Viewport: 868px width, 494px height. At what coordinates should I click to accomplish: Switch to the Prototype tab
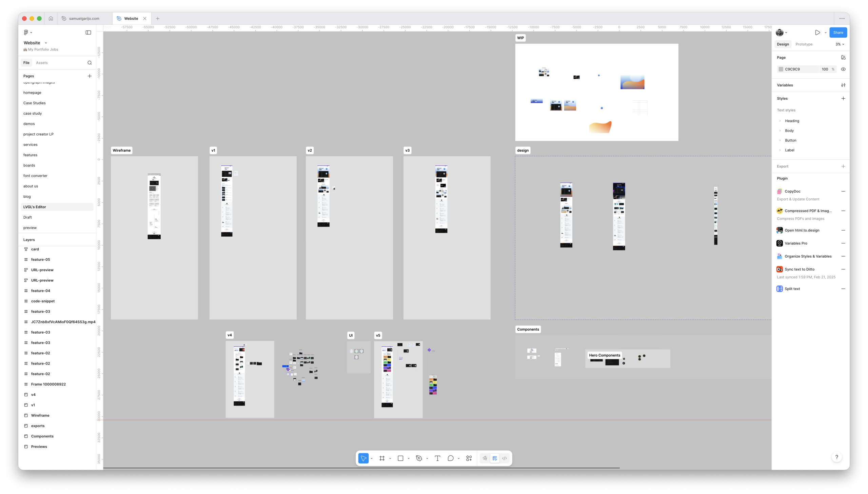(804, 44)
